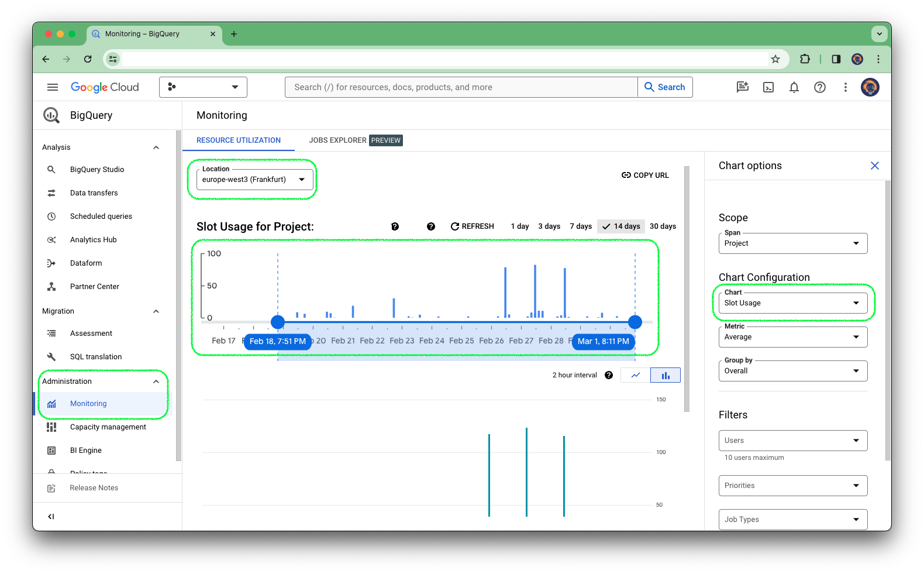
Task: Open Release Notes
Action: tap(94, 488)
